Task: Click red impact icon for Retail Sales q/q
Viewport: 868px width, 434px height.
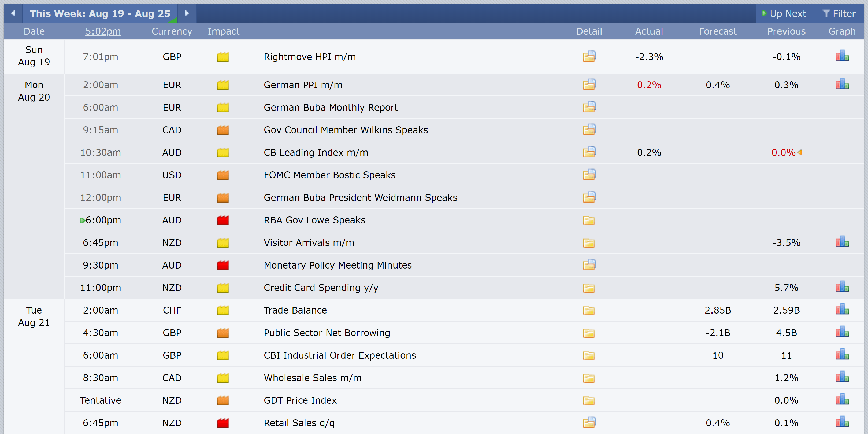Action: [223, 423]
